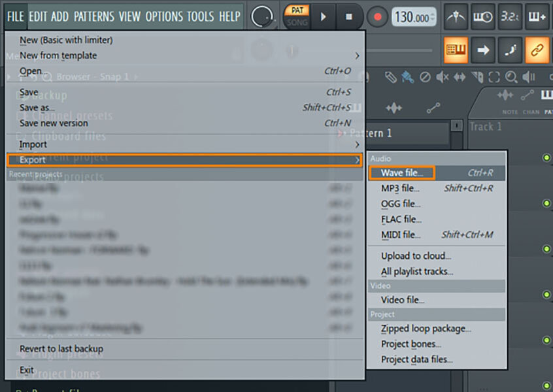Select the Playback speaker tool
This screenshot has height=392, width=553.
529,77
